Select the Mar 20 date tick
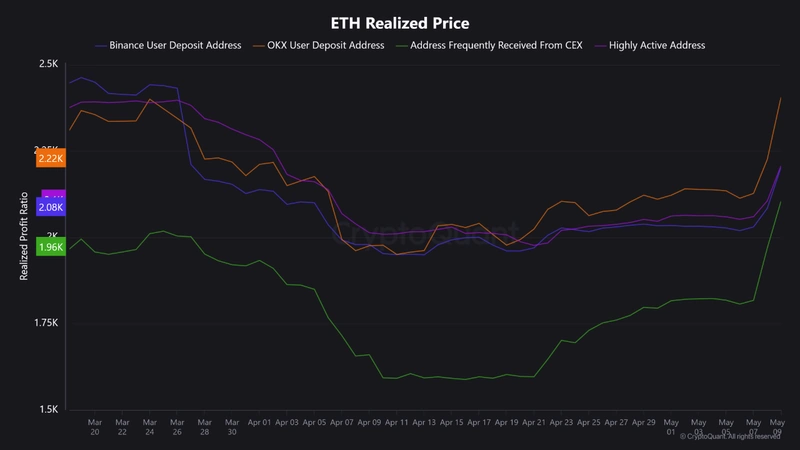The image size is (800, 450). (94, 427)
